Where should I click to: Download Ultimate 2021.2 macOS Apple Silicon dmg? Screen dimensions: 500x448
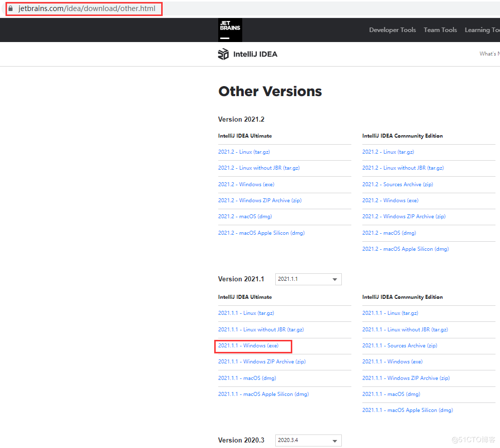[261, 233]
